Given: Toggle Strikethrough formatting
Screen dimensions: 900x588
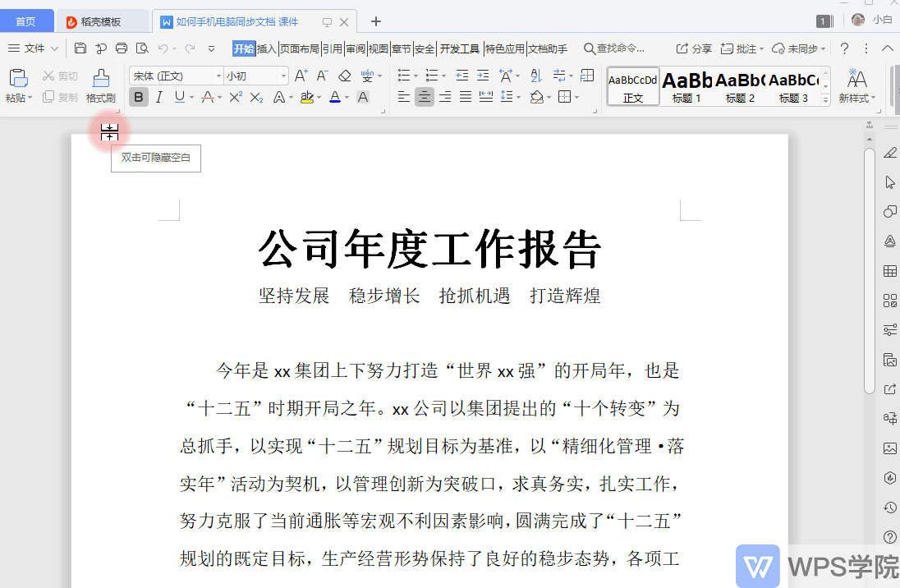Looking at the screenshot, I should tap(208, 98).
